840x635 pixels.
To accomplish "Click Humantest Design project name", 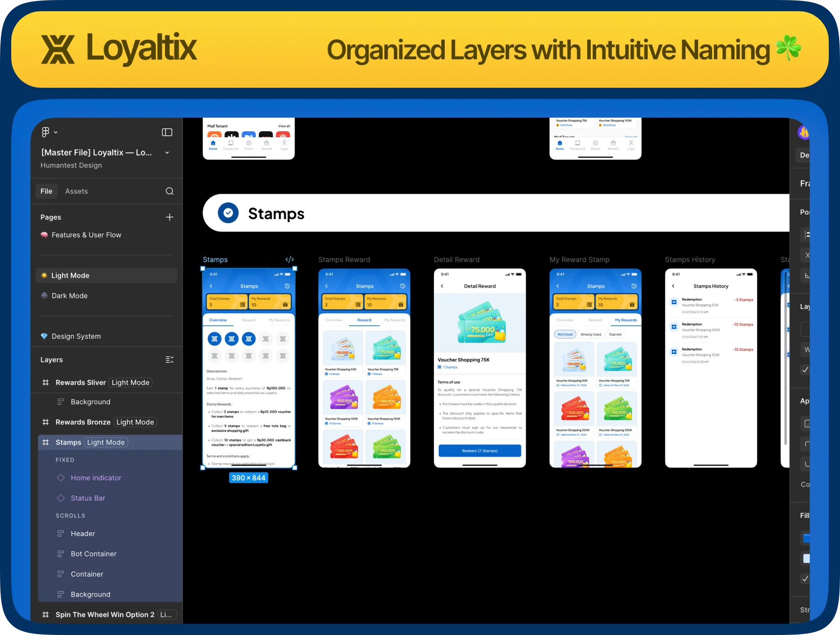I will [71, 165].
